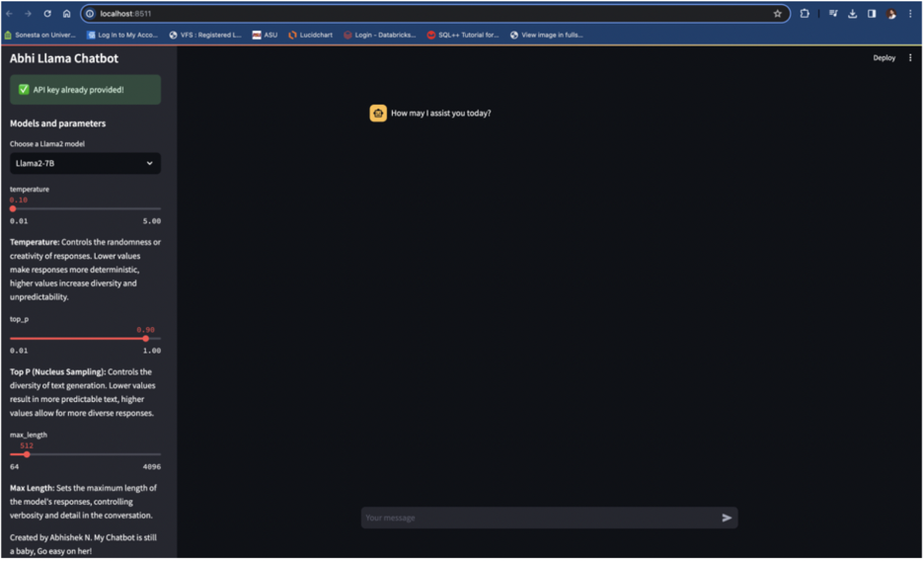Open the ASU bookmark
The width and height of the screenshot is (924, 561).
pyautogui.click(x=265, y=35)
